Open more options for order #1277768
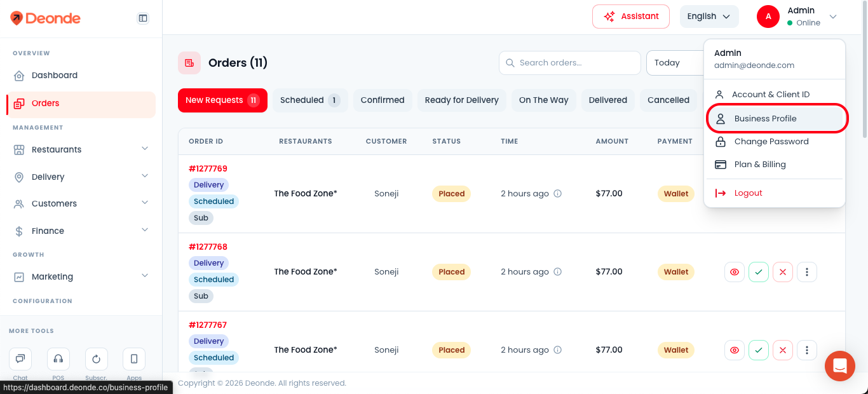Viewport: 868px width, 394px height. pyautogui.click(x=807, y=272)
